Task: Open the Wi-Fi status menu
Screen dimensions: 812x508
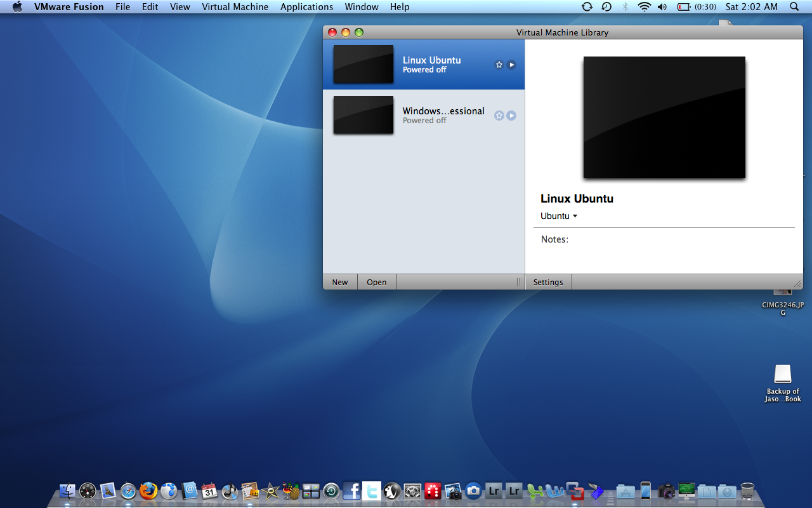Action: (645, 7)
